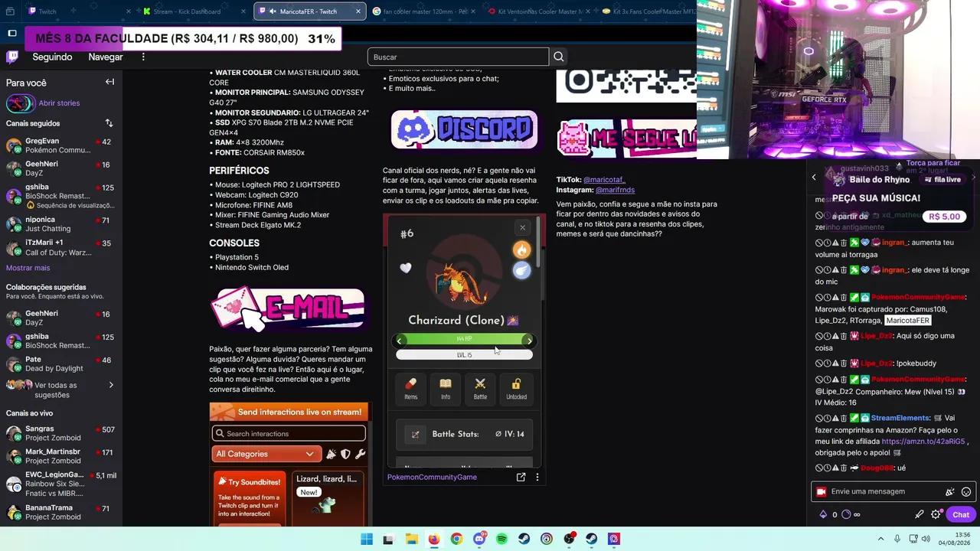Click the Twitch logo home icon
The height and width of the screenshot is (551, 980).
pos(12,57)
